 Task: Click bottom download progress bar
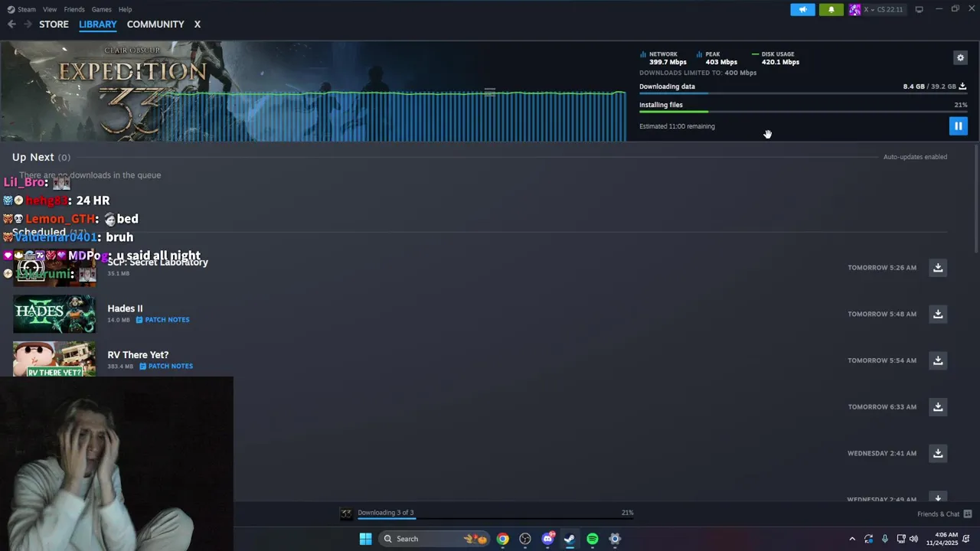tap(495, 519)
